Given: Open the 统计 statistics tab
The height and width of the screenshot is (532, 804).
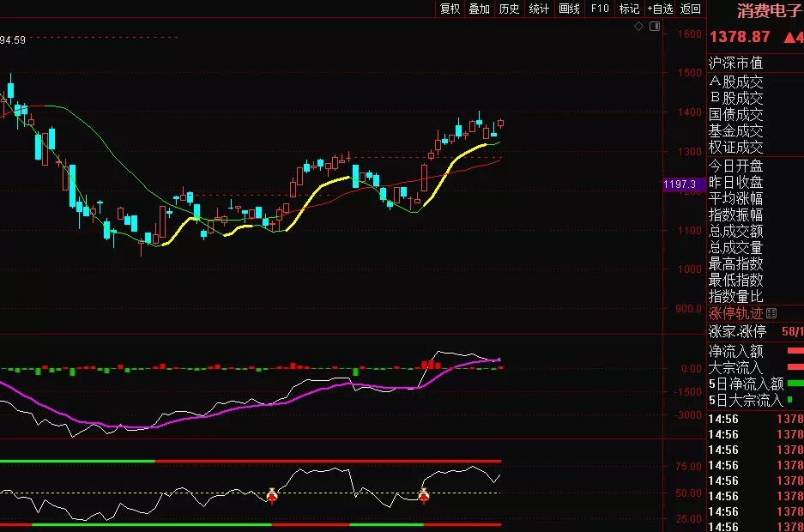Looking at the screenshot, I should click(539, 9).
